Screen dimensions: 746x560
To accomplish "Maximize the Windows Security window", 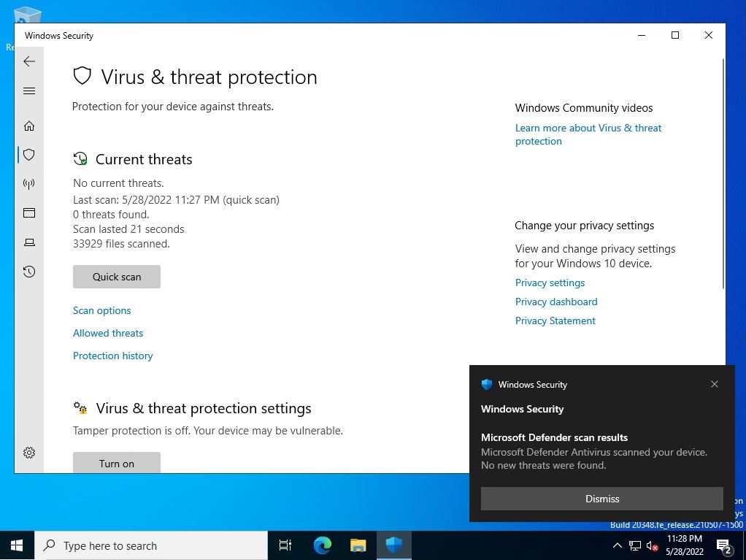I will 674,35.
